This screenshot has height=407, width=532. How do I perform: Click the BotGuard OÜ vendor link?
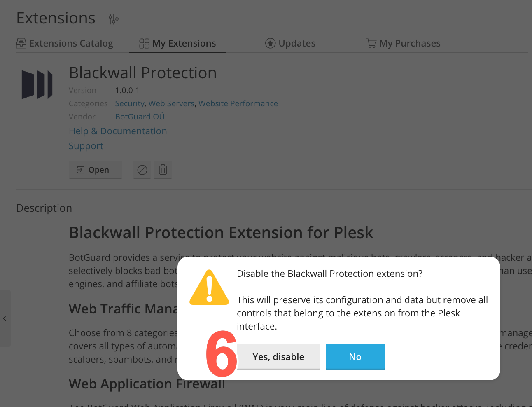pyautogui.click(x=140, y=117)
